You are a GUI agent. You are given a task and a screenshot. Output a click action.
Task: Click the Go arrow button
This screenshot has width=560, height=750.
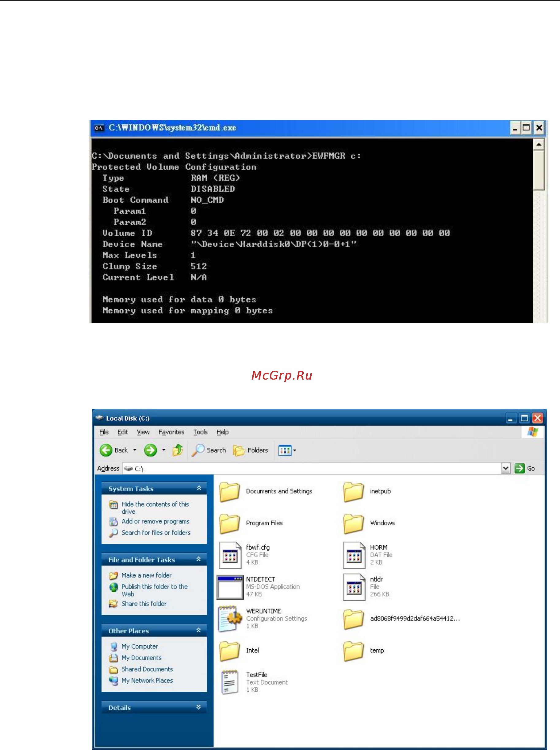pos(519,468)
